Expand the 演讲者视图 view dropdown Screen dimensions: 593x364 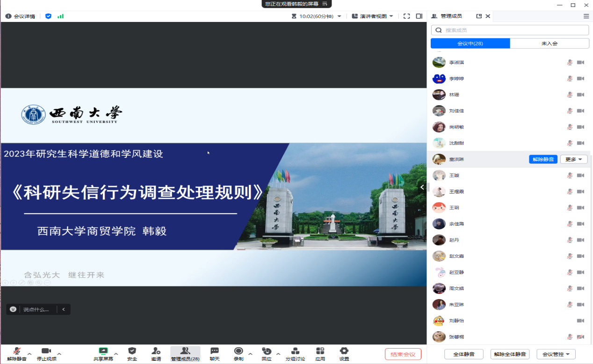point(372,16)
